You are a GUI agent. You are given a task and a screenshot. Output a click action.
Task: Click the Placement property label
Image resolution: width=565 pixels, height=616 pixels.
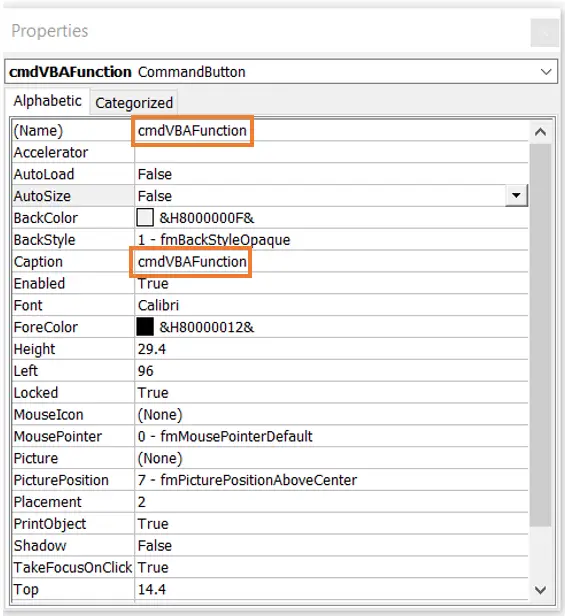pos(48,502)
